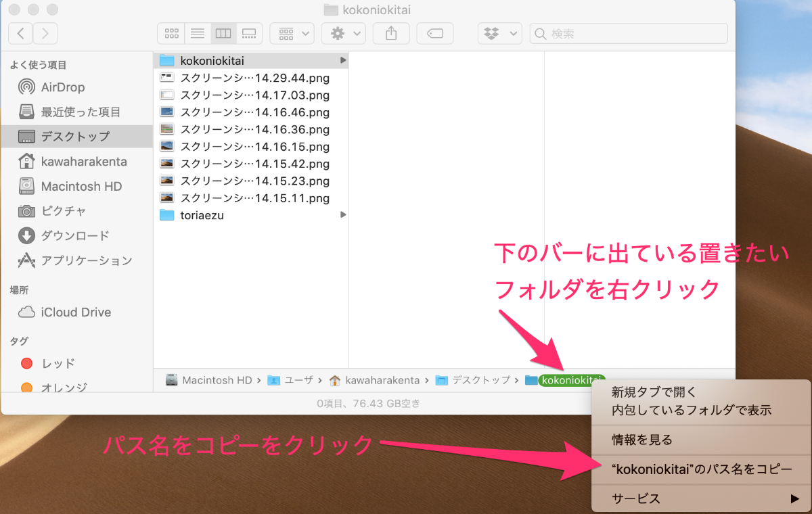812x514 pixels.
Task: Choose 情報を見る from context menu
Action: [x=701, y=440]
